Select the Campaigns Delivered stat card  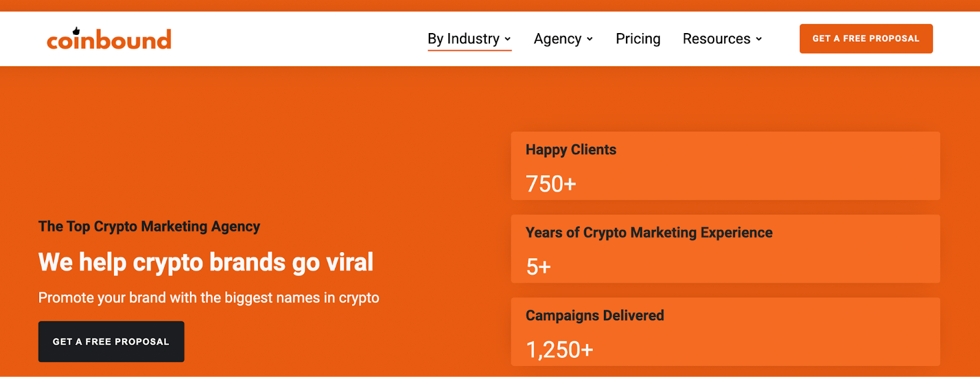(x=725, y=332)
